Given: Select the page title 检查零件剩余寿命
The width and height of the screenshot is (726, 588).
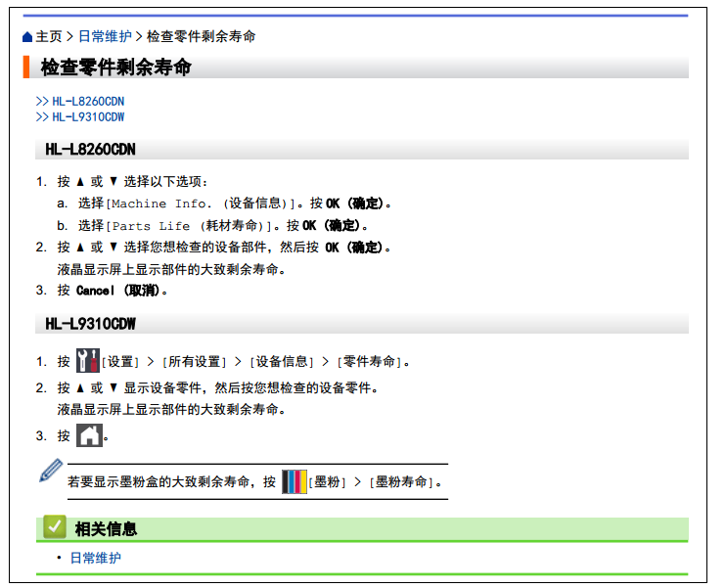Looking at the screenshot, I should (x=115, y=68).
